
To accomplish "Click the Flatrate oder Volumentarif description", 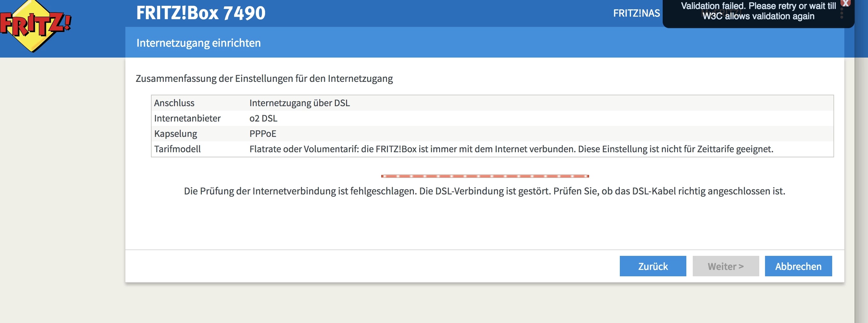I will coord(511,149).
